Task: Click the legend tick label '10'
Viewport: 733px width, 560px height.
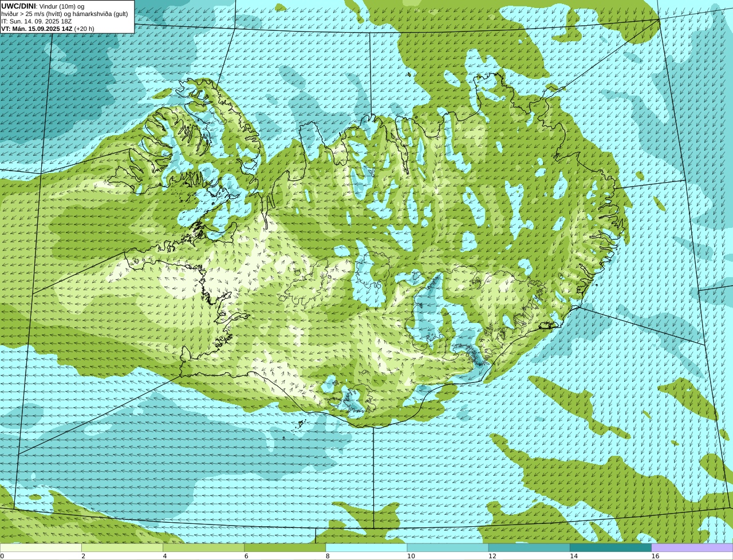Action: click(411, 556)
